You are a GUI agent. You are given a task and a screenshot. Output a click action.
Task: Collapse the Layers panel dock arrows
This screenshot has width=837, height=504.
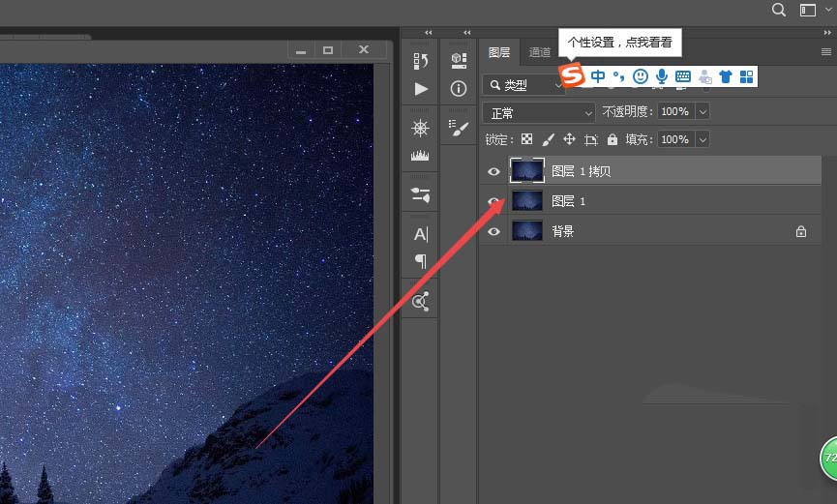click(x=827, y=33)
